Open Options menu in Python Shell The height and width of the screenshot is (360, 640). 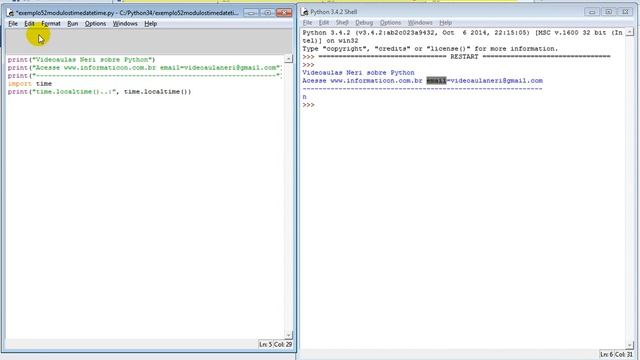pyautogui.click(x=390, y=23)
